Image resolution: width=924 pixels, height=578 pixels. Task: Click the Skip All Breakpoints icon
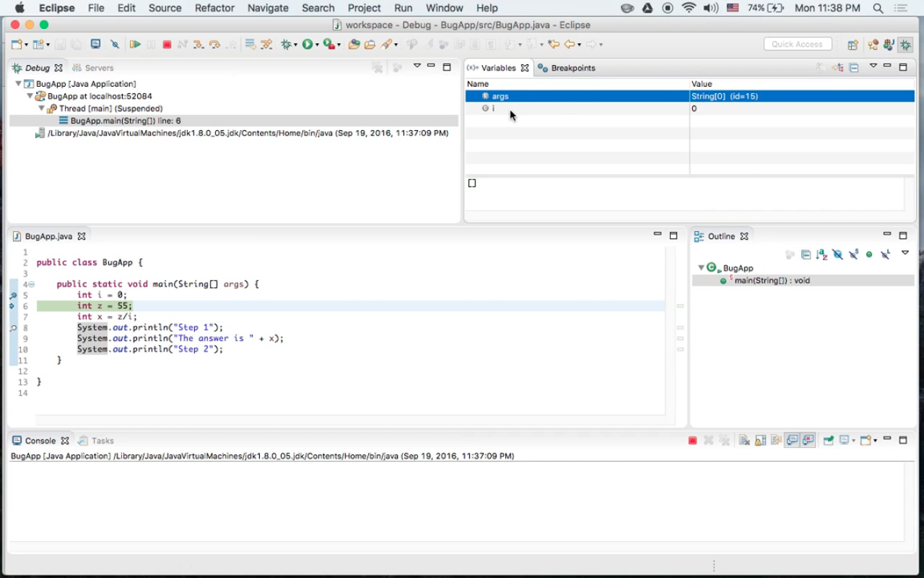click(115, 45)
